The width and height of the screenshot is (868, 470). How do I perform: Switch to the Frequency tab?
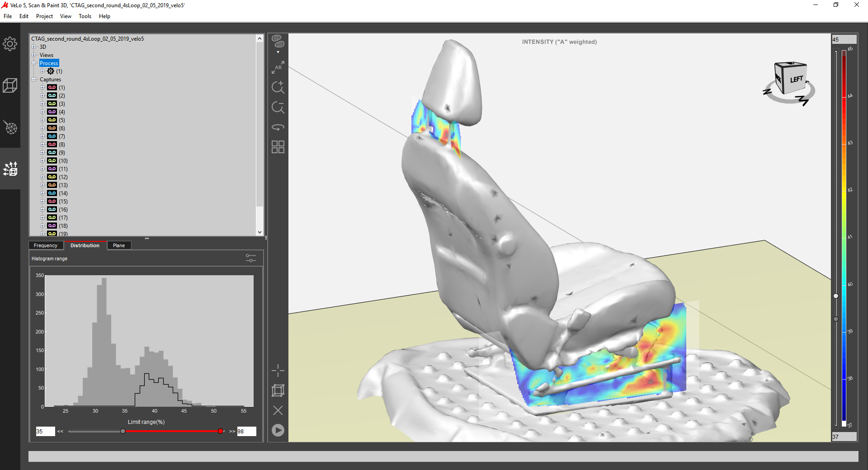pyautogui.click(x=46, y=245)
